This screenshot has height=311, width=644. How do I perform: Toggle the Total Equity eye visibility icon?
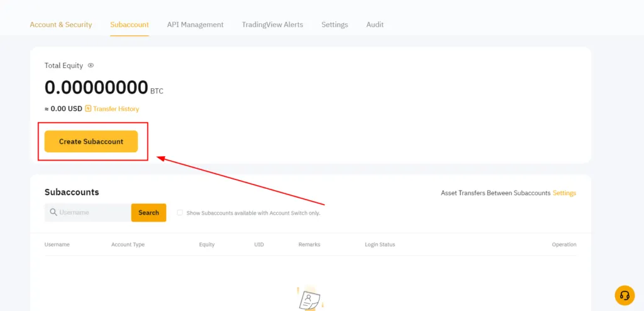click(91, 65)
